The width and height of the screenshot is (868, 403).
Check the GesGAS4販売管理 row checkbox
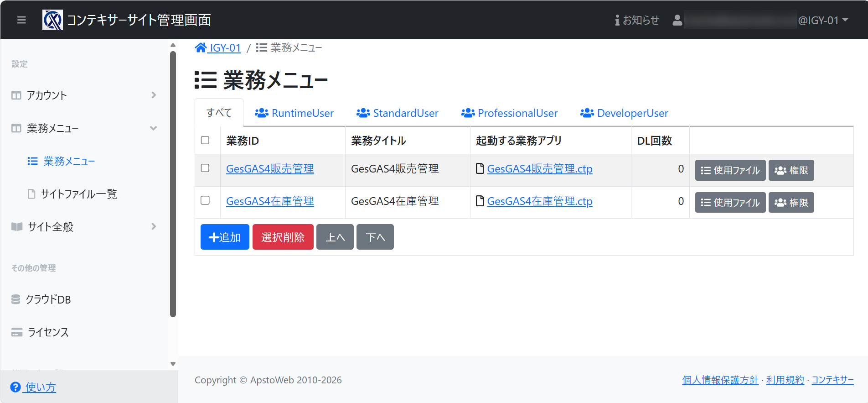point(205,168)
